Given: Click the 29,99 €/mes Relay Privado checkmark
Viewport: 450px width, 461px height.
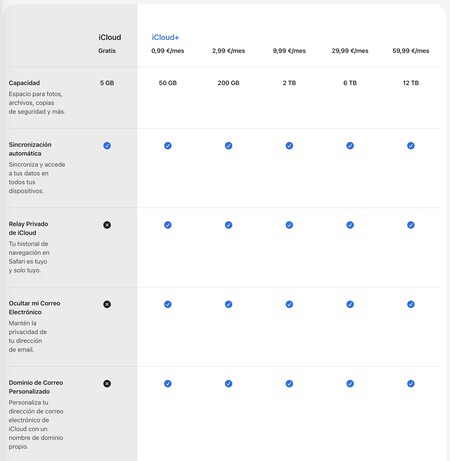Looking at the screenshot, I should 350,225.
